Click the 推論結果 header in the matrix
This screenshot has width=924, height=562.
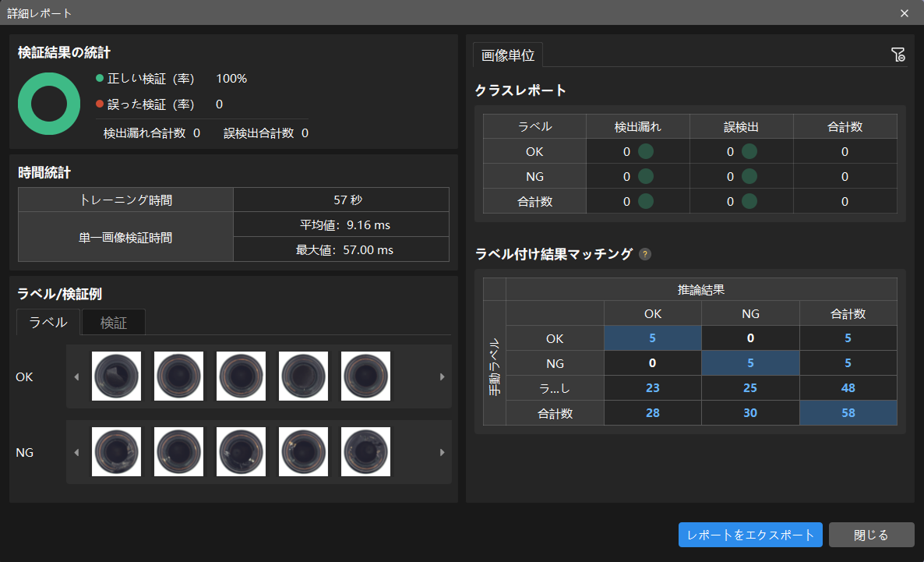701,289
